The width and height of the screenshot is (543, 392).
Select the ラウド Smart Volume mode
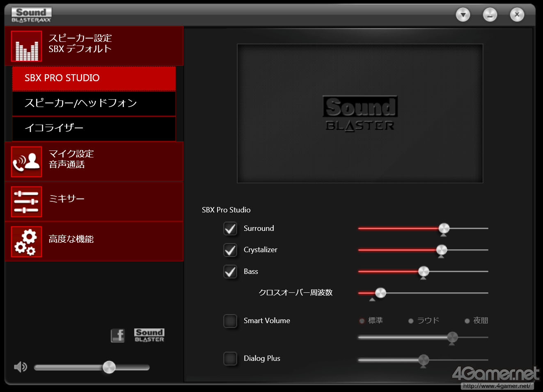[424, 321]
